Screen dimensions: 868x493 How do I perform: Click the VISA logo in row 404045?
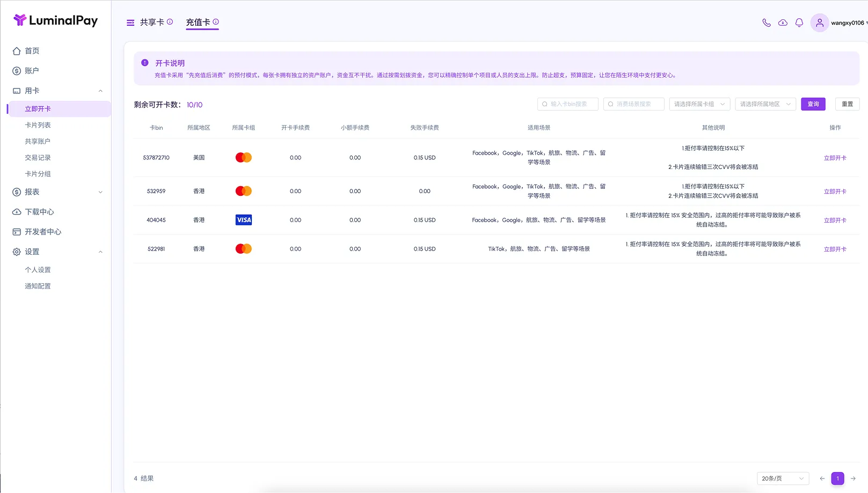click(244, 220)
